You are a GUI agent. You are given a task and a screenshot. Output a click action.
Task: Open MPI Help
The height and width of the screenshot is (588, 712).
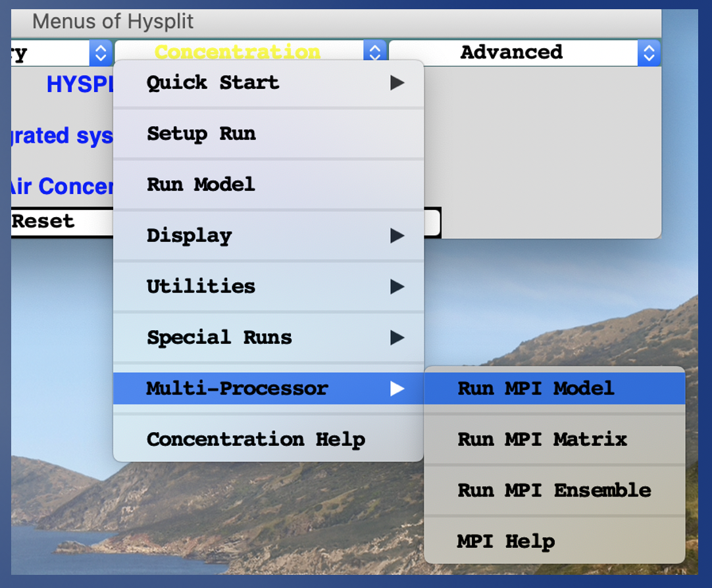[555, 541]
